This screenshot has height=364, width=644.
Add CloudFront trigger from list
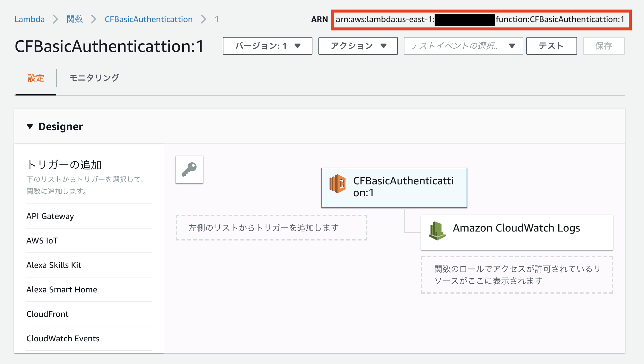click(47, 314)
